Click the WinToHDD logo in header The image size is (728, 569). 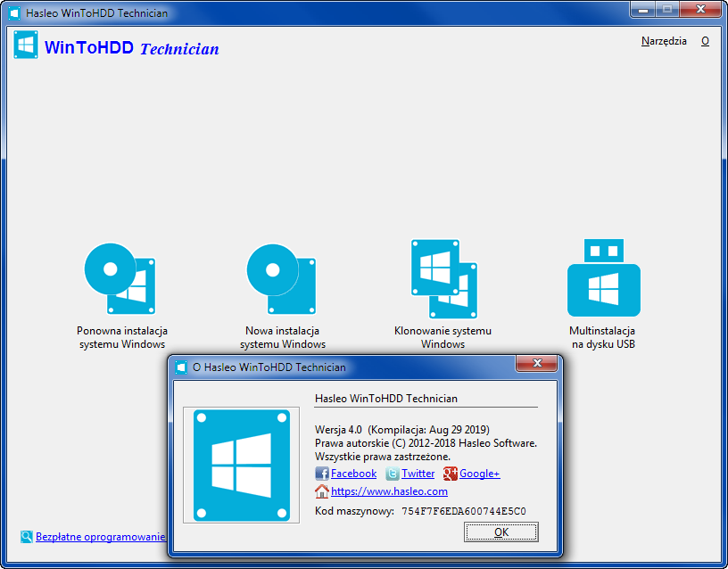pyautogui.click(x=26, y=45)
